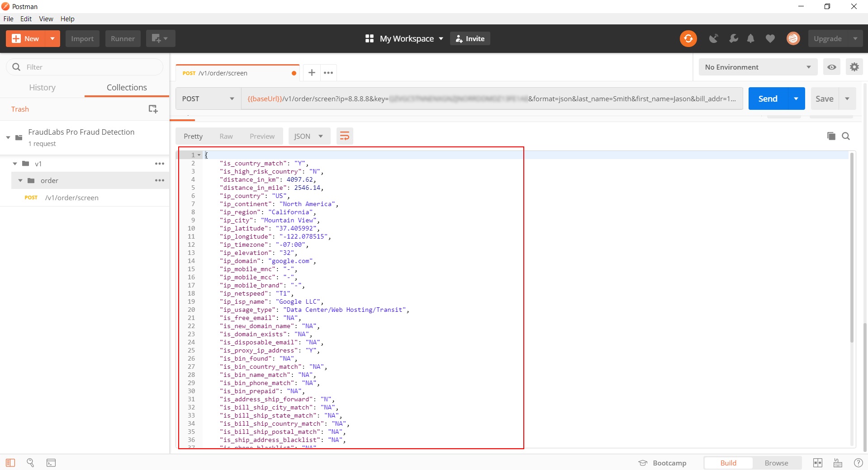Open manage environments gear icon

854,67
